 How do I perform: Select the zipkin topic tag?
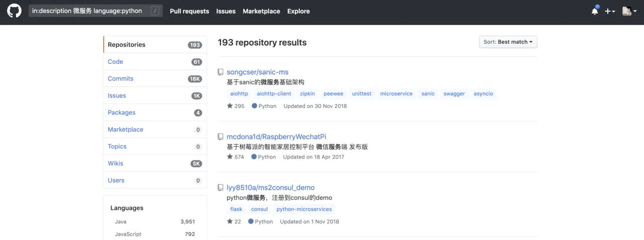pos(307,94)
